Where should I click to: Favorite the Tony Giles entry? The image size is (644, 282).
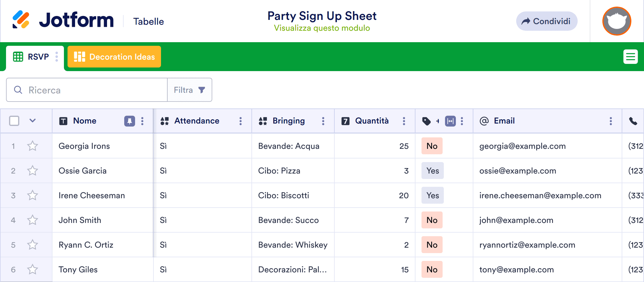33,270
